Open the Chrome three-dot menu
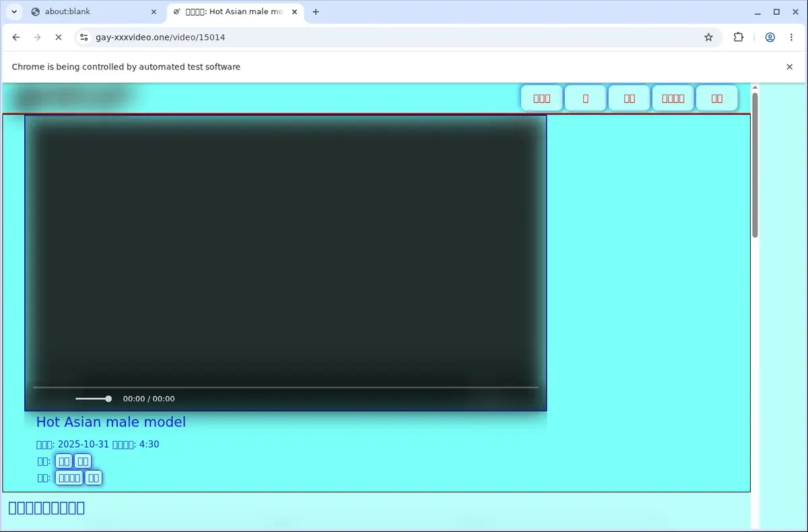Image resolution: width=808 pixels, height=532 pixels. coord(791,37)
